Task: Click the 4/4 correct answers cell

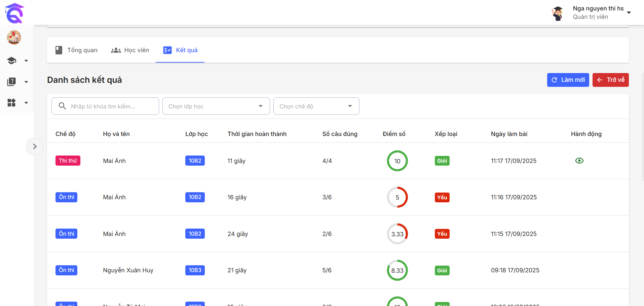Action: tap(327, 161)
